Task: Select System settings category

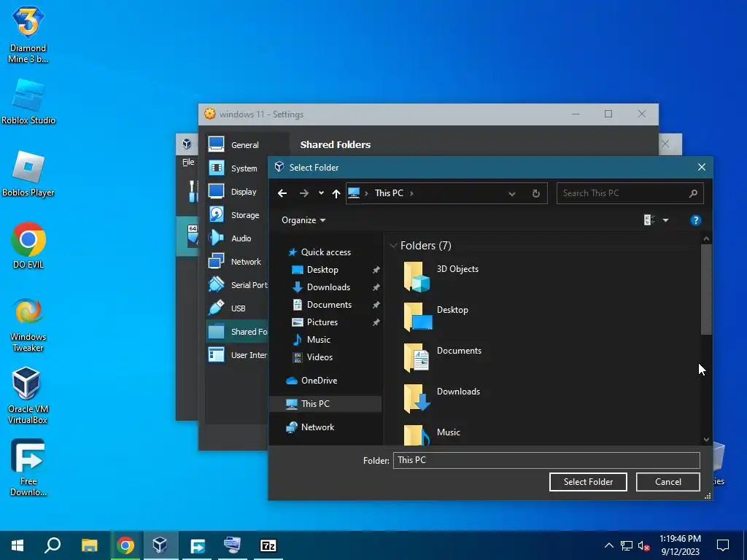Action: tap(237, 168)
